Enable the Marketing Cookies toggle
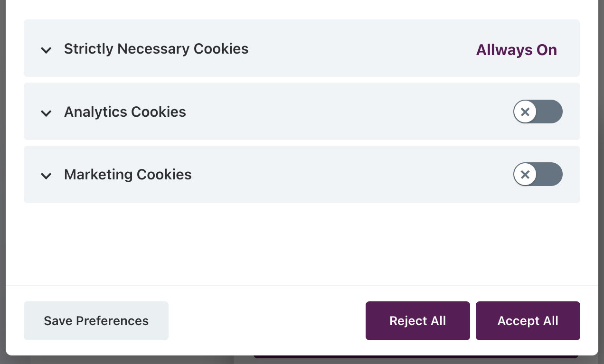This screenshot has width=604, height=364. (538, 174)
